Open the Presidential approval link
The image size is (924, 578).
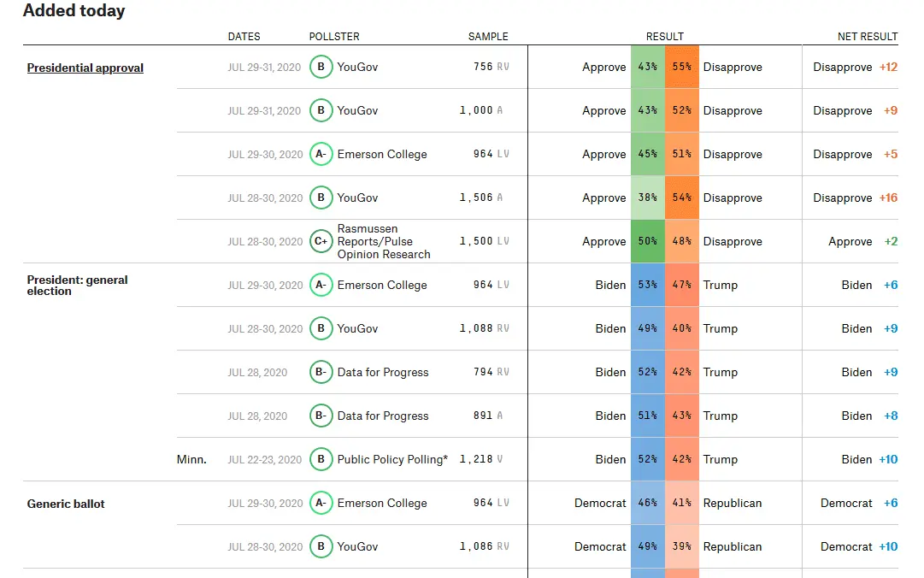(85, 68)
